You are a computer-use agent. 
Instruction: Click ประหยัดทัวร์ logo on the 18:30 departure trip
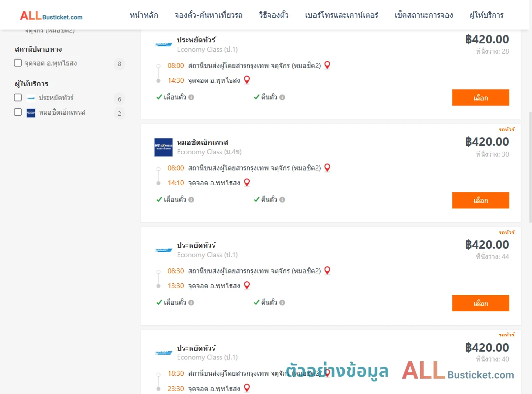(164, 353)
